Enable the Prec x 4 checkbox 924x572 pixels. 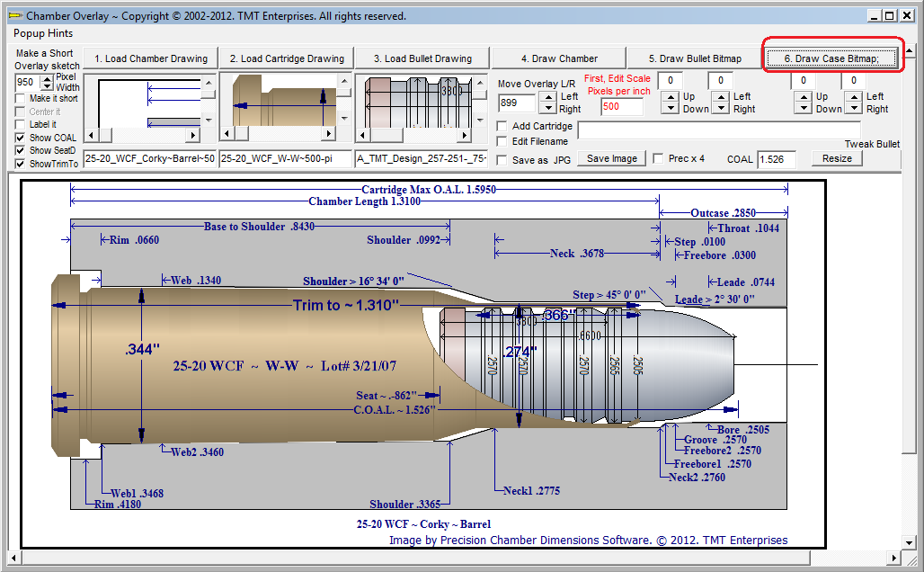[x=658, y=158]
